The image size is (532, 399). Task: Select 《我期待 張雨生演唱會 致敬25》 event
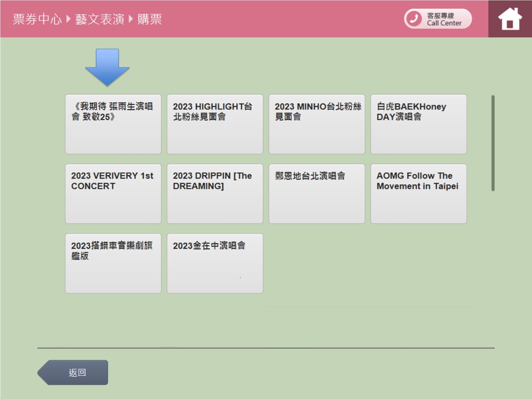click(x=113, y=124)
